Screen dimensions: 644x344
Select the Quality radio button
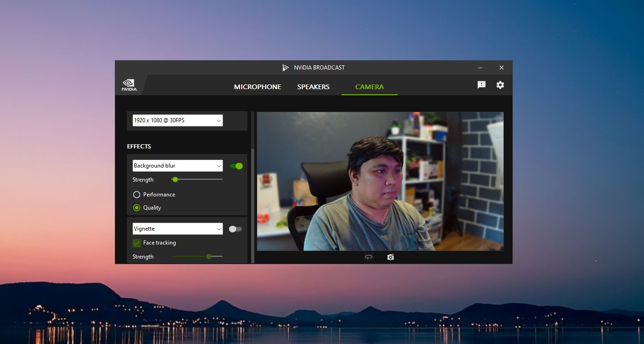[137, 208]
